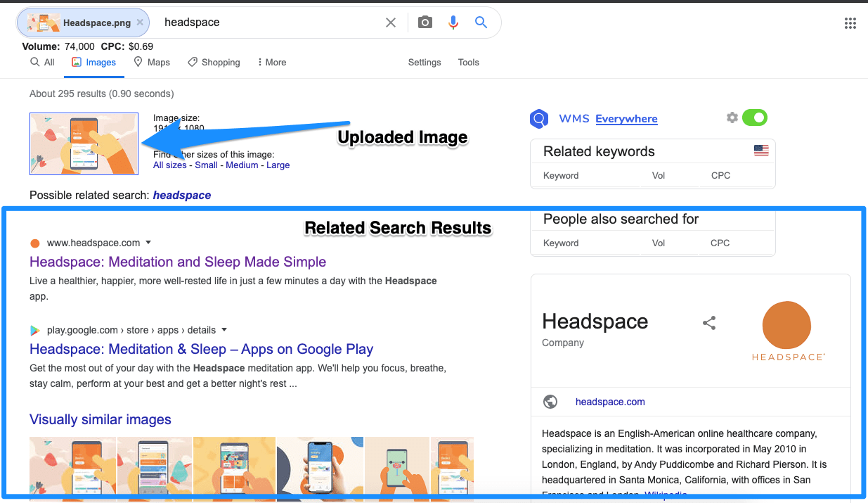Click the Related keywords Keyword column header
This screenshot has height=503, width=868.
point(561,176)
